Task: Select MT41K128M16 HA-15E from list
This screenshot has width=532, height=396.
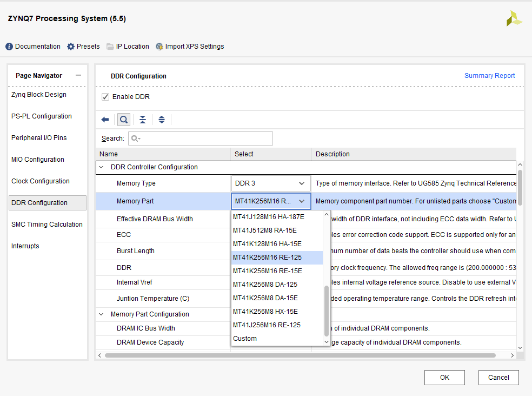Action: (277, 244)
